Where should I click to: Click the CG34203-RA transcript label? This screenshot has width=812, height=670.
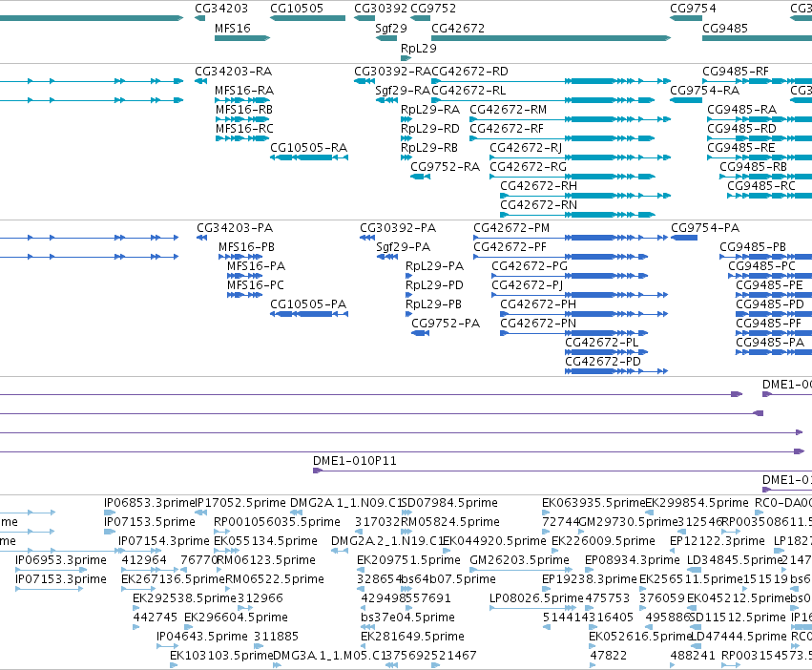(x=233, y=72)
